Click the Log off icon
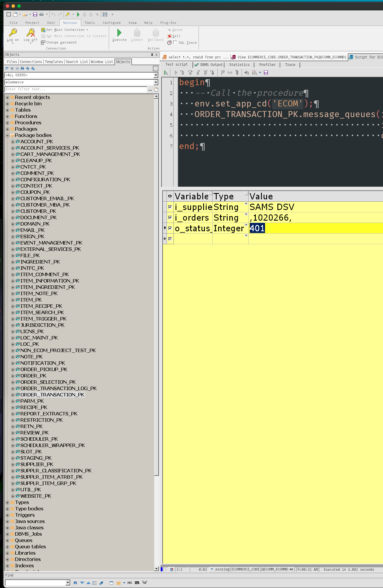The width and height of the screenshot is (383, 588). click(31, 33)
